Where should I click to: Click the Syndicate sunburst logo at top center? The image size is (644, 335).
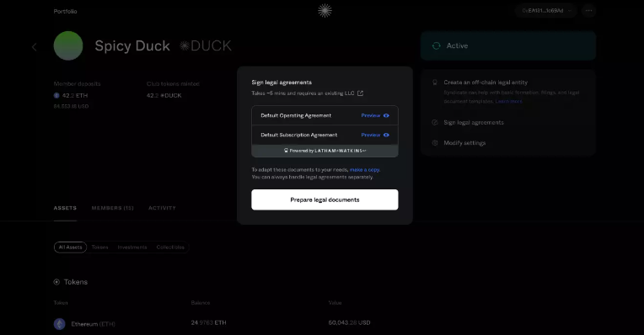click(x=325, y=11)
